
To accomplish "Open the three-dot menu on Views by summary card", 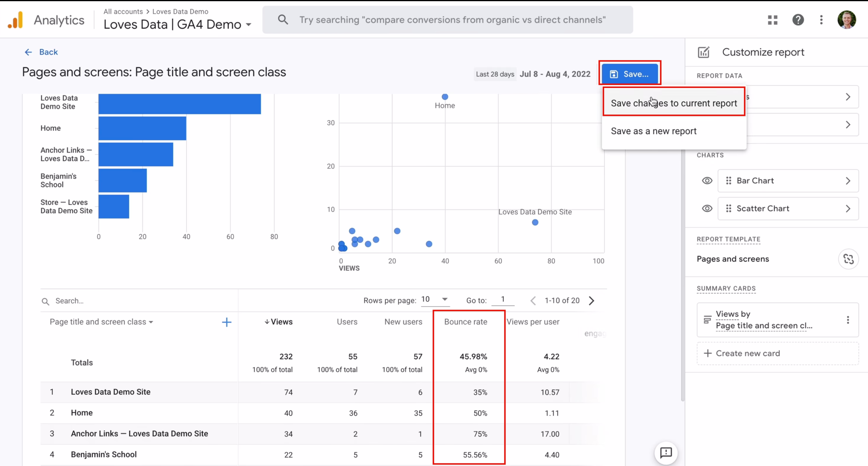I will (x=848, y=320).
